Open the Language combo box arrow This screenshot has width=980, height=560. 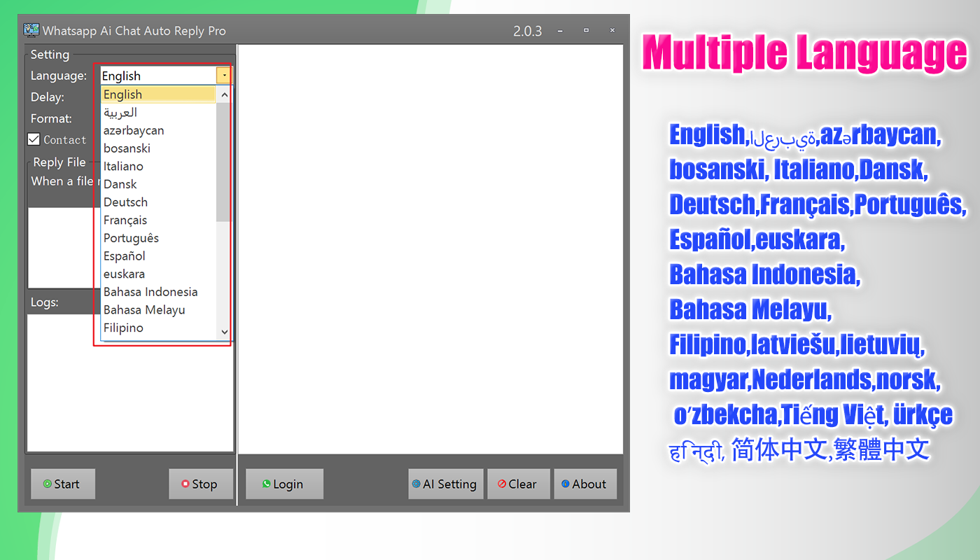tap(224, 76)
